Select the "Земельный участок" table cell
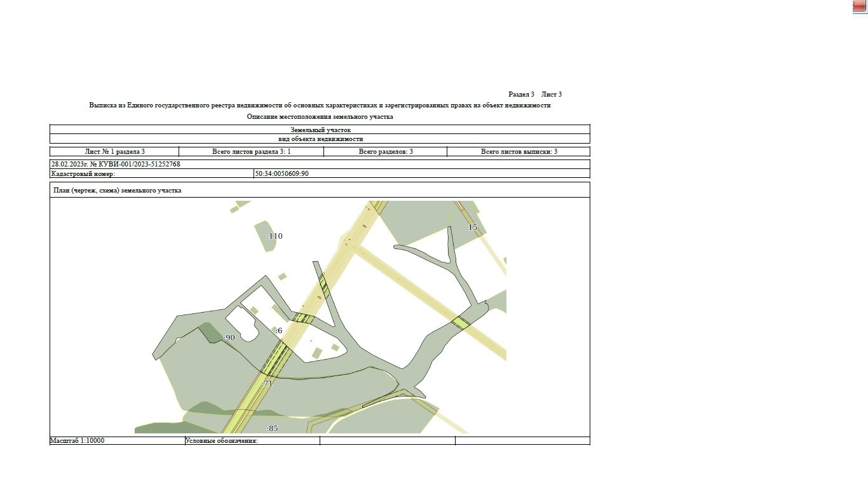The height and width of the screenshot is (488, 868). 320,130
